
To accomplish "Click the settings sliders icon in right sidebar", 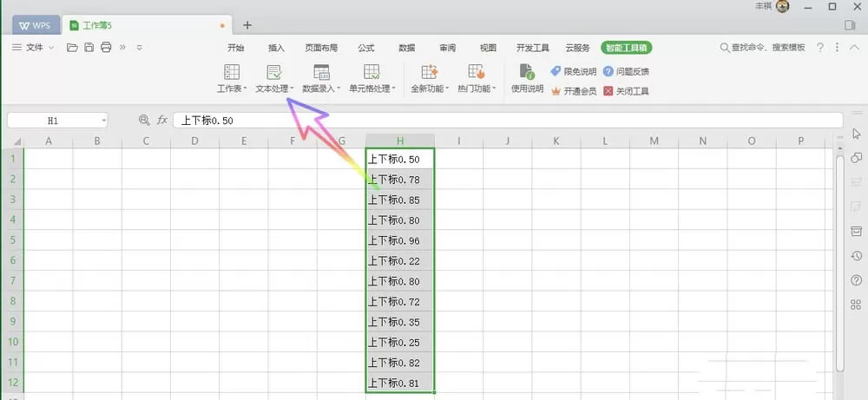I will tap(857, 182).
